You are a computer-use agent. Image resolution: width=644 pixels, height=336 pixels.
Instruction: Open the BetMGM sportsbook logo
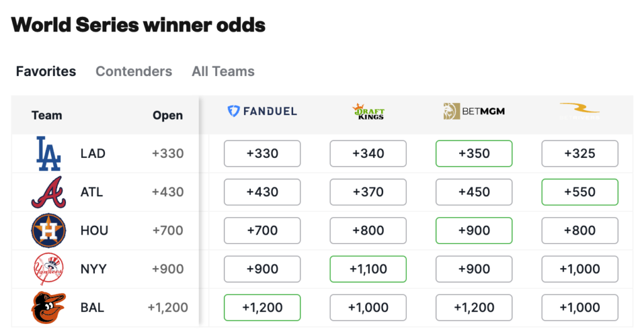pos(474,111)
